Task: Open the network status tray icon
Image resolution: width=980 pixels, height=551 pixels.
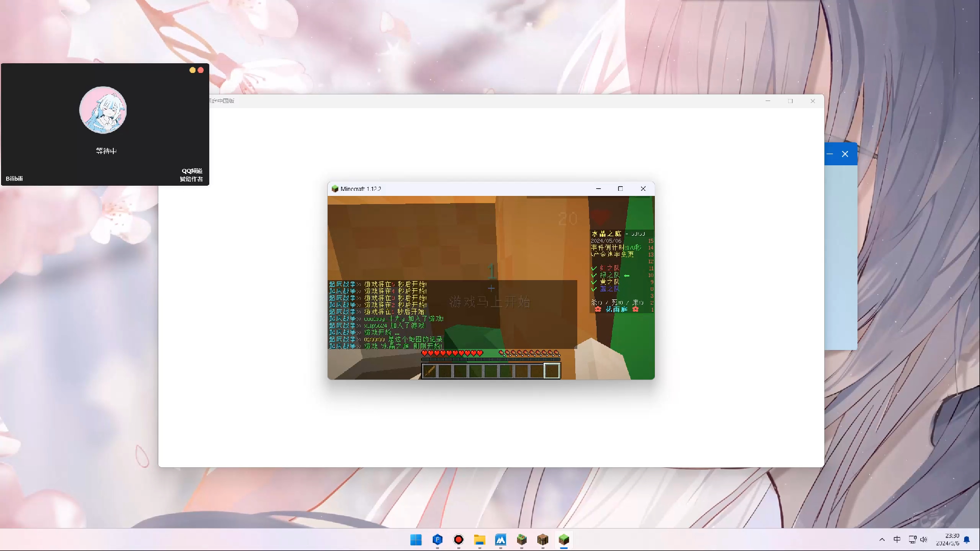Action: [912, 540]
